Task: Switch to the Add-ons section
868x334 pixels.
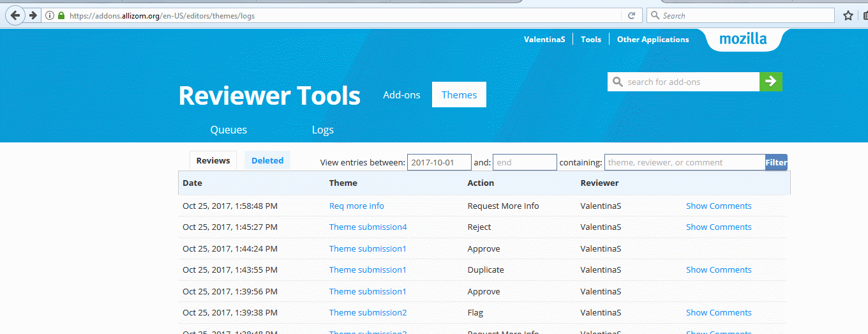Action: pyautogui.click(x=401, y=95)
